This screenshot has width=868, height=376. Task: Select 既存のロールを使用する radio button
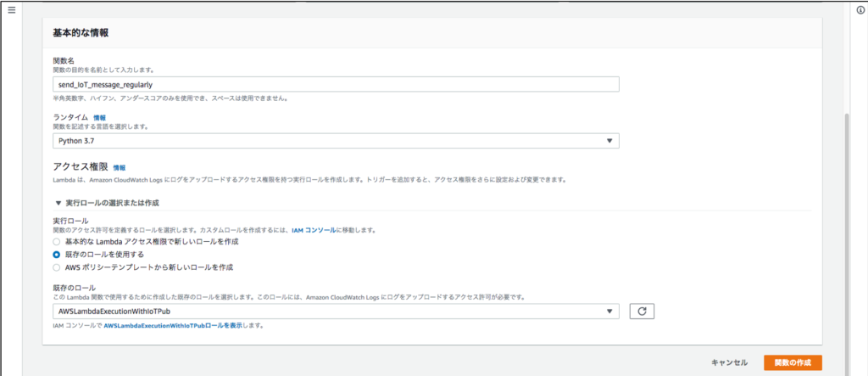57,254
